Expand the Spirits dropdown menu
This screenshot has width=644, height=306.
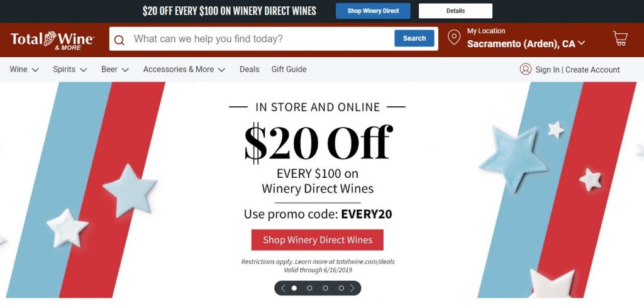coord(70,69)
